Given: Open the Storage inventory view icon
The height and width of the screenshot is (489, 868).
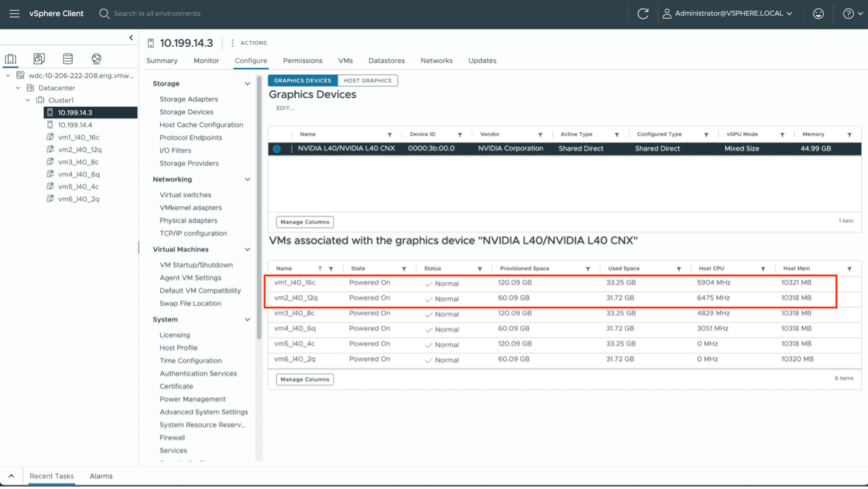Looking at the screenshot, I should (67, 58).
